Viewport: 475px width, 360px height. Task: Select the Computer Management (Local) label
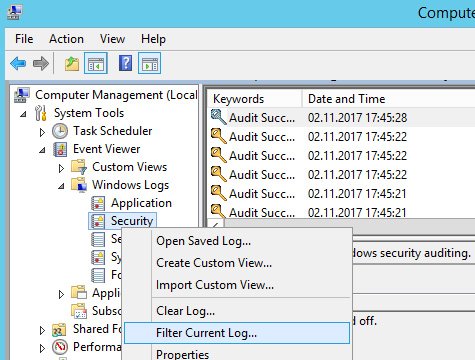click(x=116, y=95)
